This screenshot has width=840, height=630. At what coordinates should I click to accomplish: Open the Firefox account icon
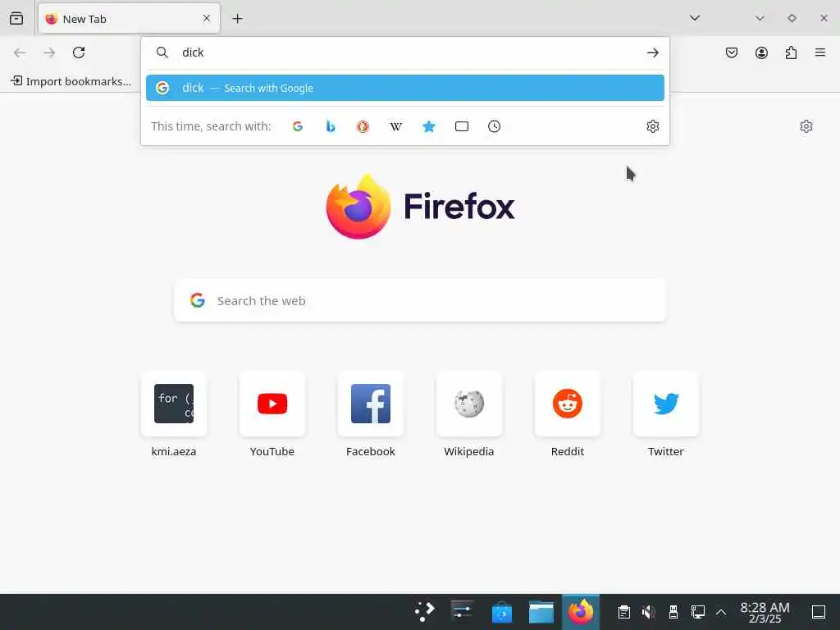tap(761, 52)
